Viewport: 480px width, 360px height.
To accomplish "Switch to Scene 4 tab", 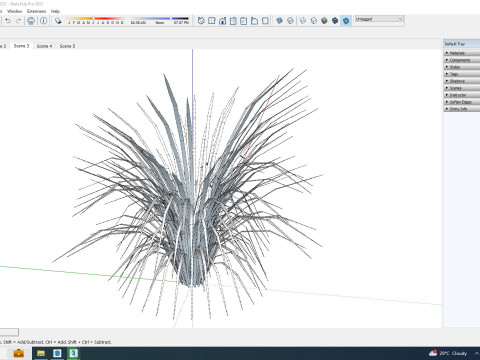I will click(x=44, y=46).
